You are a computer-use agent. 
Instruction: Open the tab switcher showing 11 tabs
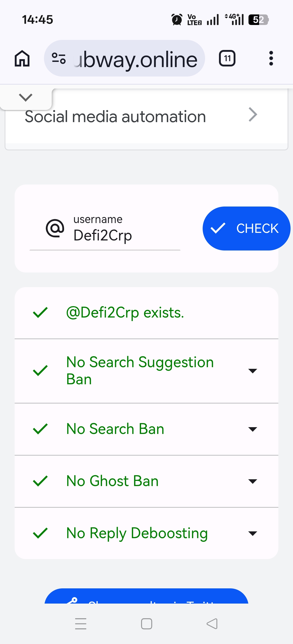(227, 58)
